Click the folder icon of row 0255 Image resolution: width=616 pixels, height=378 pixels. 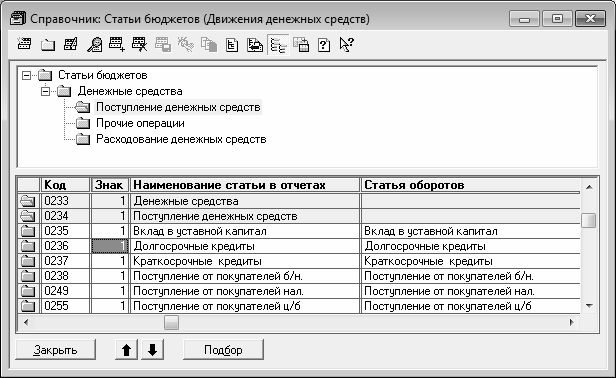28,306
